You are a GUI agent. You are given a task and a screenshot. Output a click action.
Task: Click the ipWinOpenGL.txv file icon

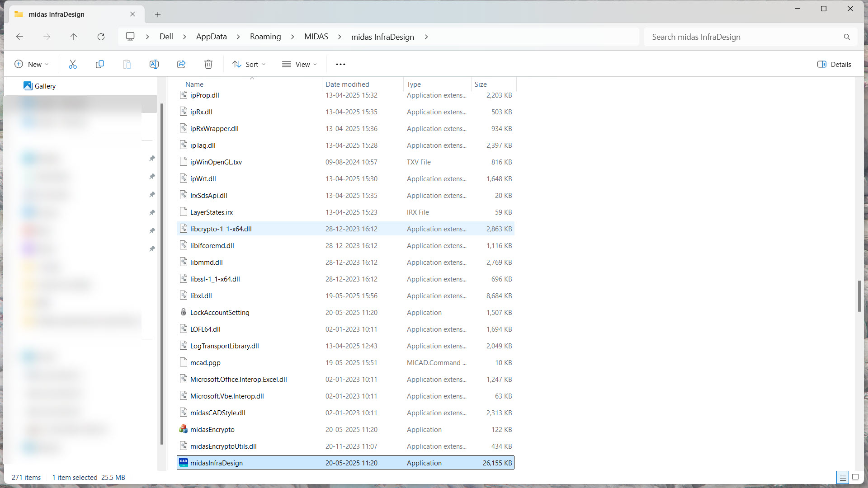coord(183,162)
